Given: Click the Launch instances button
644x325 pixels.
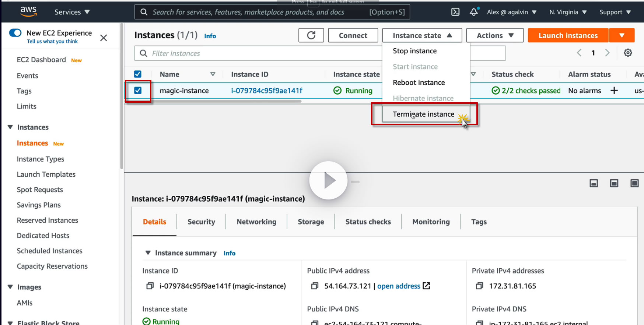Looking at the screenshot, I should tap(568, 35).
